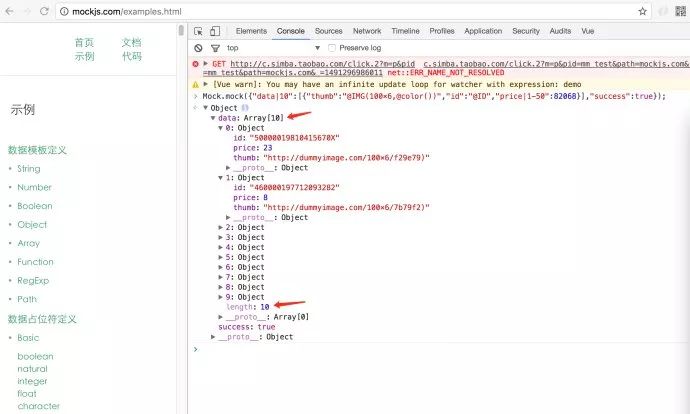The height and width of the screenshot is (414, 690).
Task: Open the Application tab
Action: point(483,31)
